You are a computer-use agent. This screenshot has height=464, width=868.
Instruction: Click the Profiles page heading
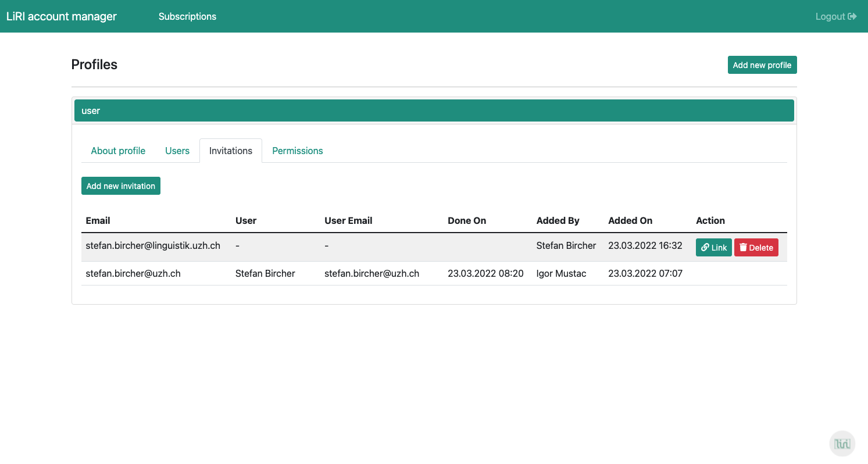pyautogui.click(x=94, y=65)
